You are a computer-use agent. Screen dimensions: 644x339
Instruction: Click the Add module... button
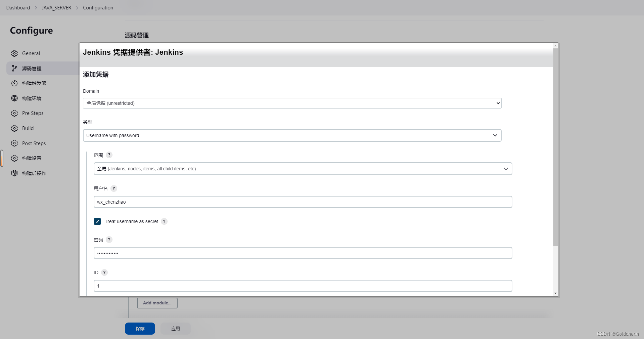pos(157,303)
